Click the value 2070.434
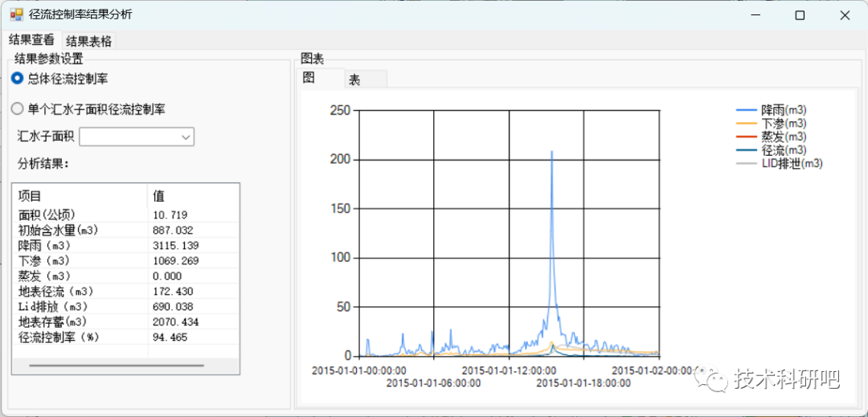 tap(175, 322)
